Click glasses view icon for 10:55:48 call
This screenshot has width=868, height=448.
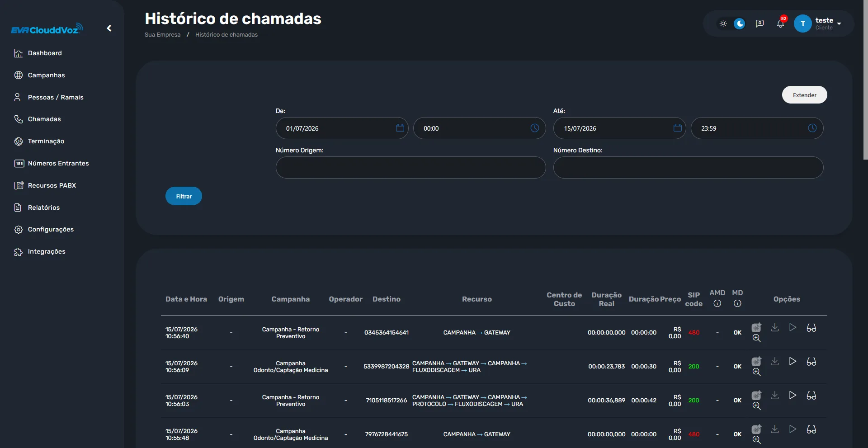pos(811,429)
